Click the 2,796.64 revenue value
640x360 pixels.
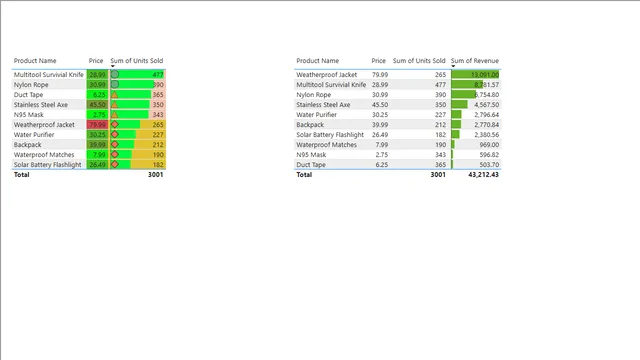tap(487, 115)
